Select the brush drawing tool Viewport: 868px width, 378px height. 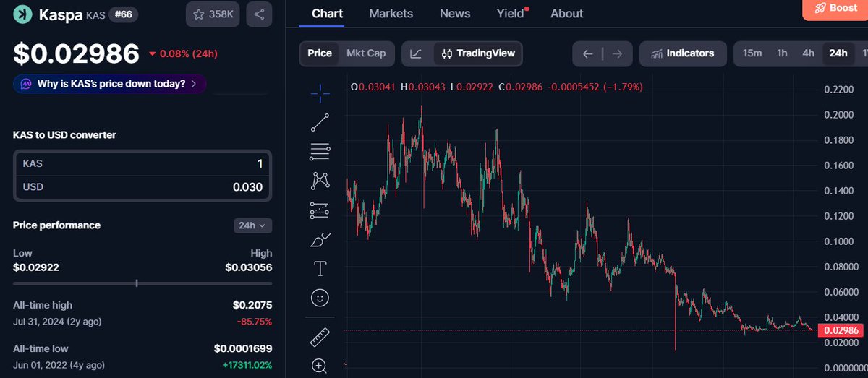coord(320,239)
